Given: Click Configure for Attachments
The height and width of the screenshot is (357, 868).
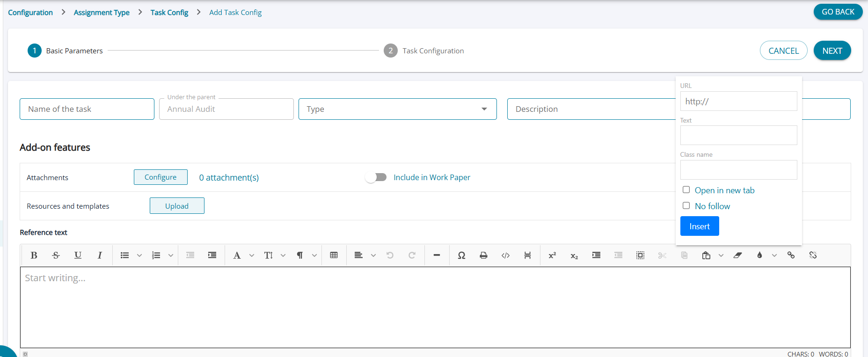Looking at the screenshot, I should 160,177.
